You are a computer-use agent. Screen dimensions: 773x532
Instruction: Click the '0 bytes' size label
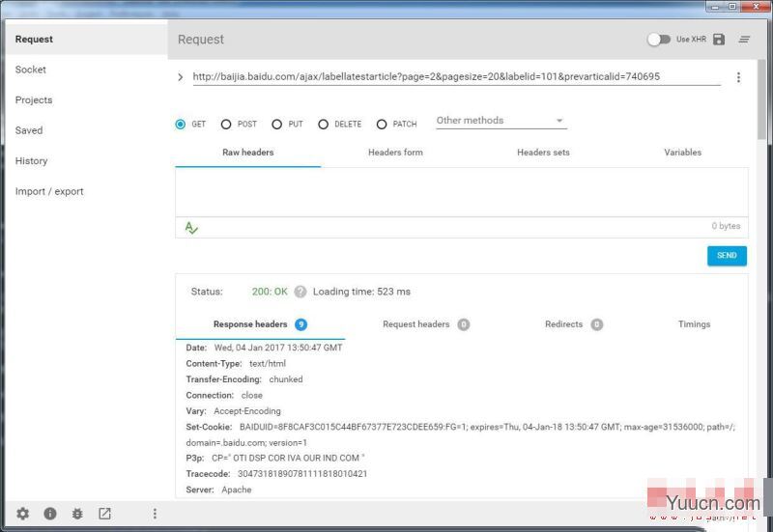point(726,226)
